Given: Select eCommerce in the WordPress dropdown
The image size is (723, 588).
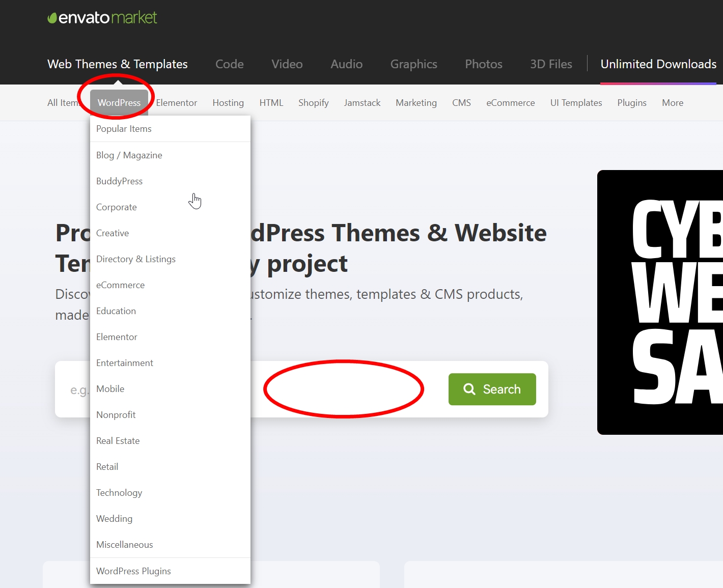Looking at the screenshot, I should (x=170, y=285).
